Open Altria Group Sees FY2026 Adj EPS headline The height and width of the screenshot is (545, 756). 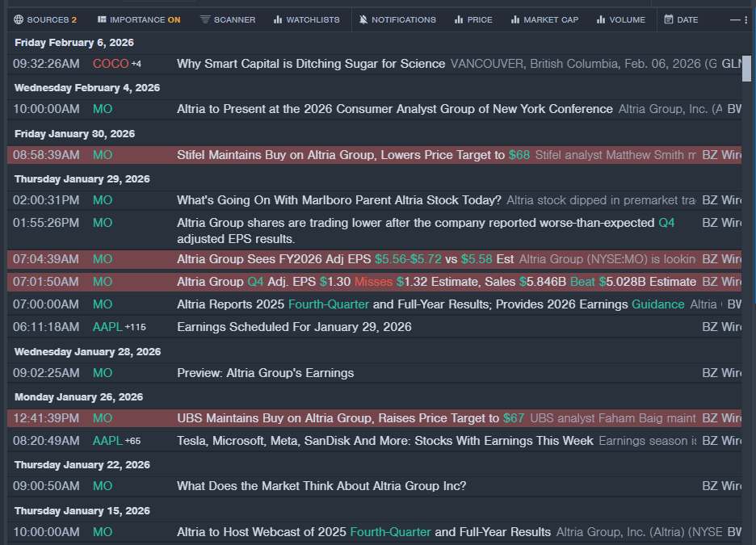345,259
